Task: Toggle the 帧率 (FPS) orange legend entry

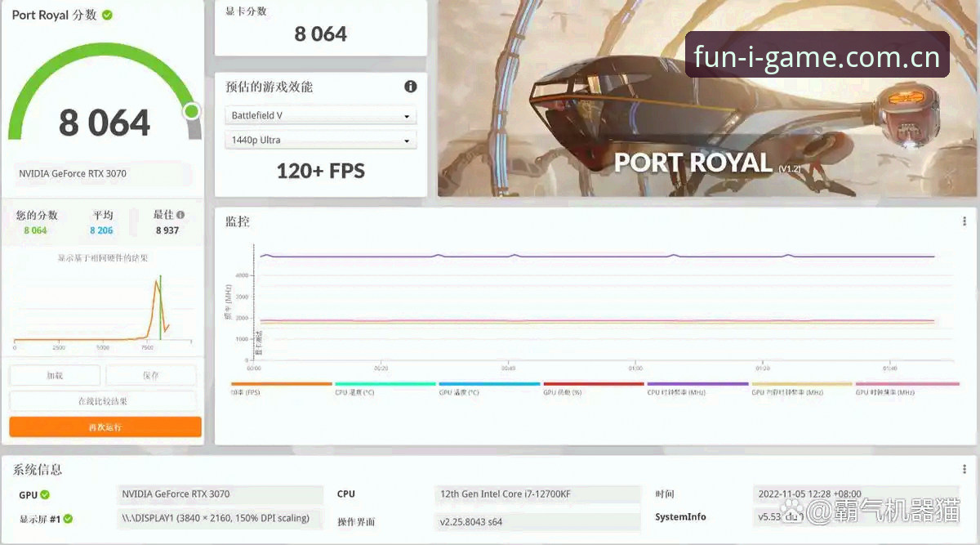Action: [281, 389]
